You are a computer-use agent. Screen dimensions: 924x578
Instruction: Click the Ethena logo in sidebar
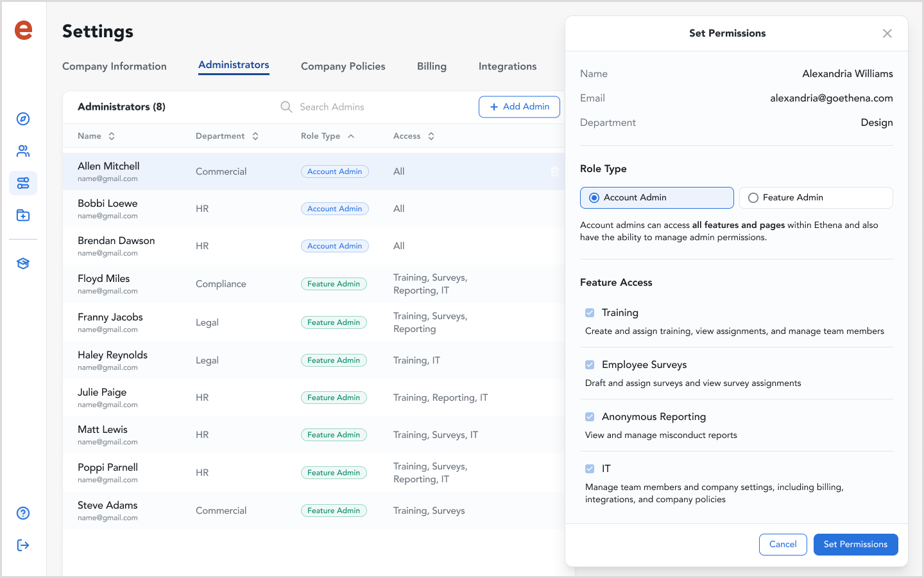[23, 30]
